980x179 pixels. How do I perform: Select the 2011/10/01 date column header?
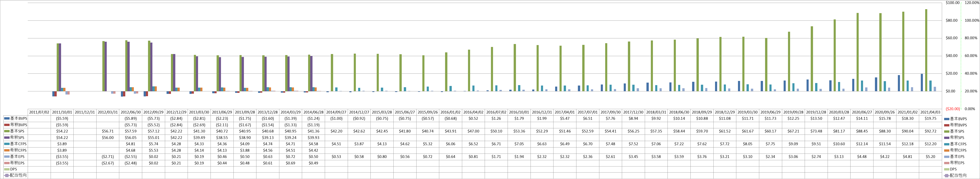(x=62, y=112)
